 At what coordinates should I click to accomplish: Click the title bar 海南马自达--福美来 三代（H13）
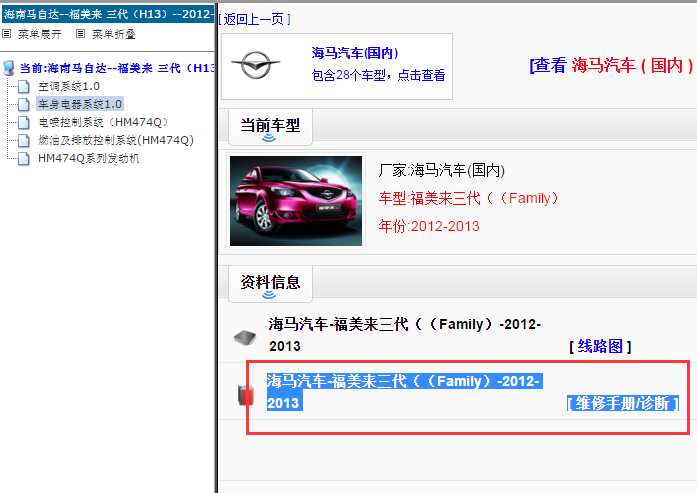[x=108, y=14]
